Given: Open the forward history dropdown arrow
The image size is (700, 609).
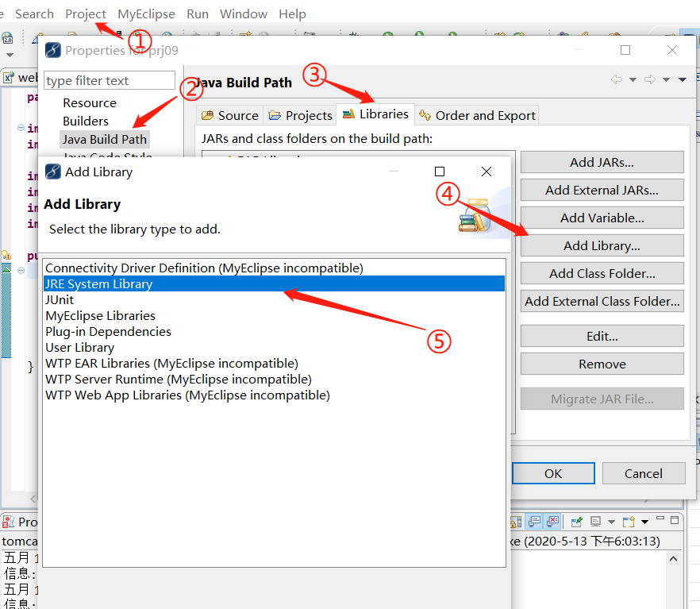Looking at the screenshot, I should [666, 80].
